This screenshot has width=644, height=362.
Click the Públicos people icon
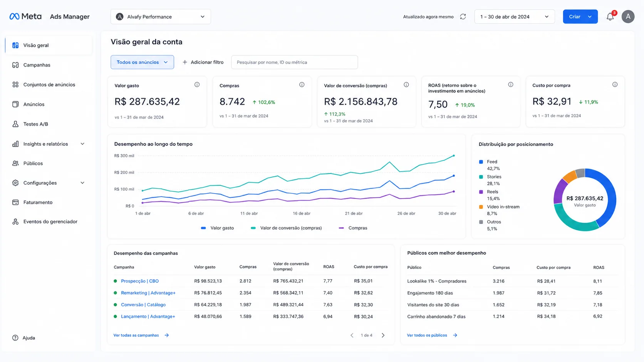point(15,163)
